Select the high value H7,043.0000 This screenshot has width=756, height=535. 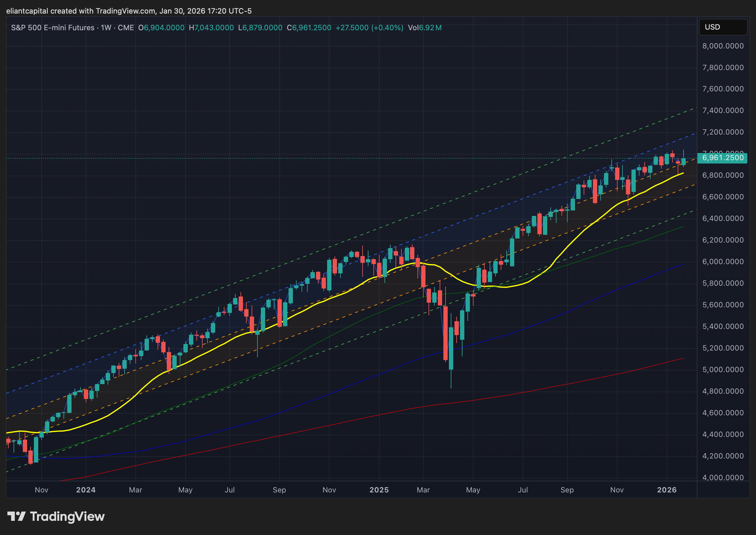pyautogui.click(x=211, y=28)
